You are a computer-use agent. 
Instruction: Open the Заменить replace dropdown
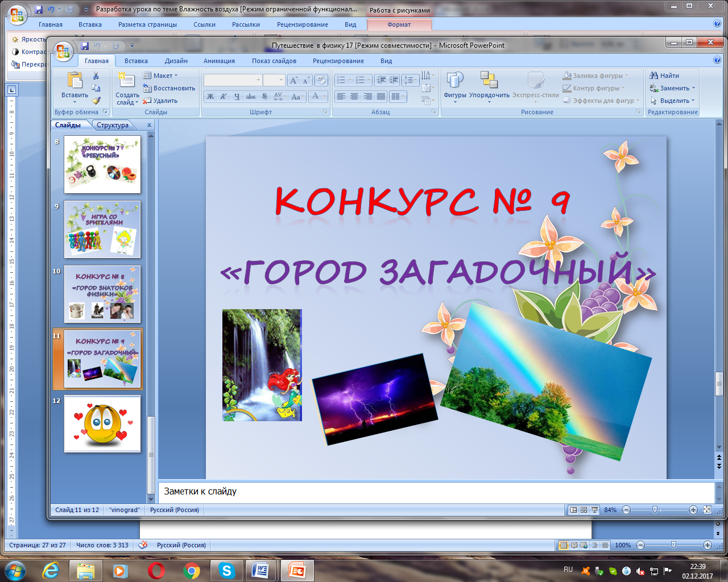[672, 88]
